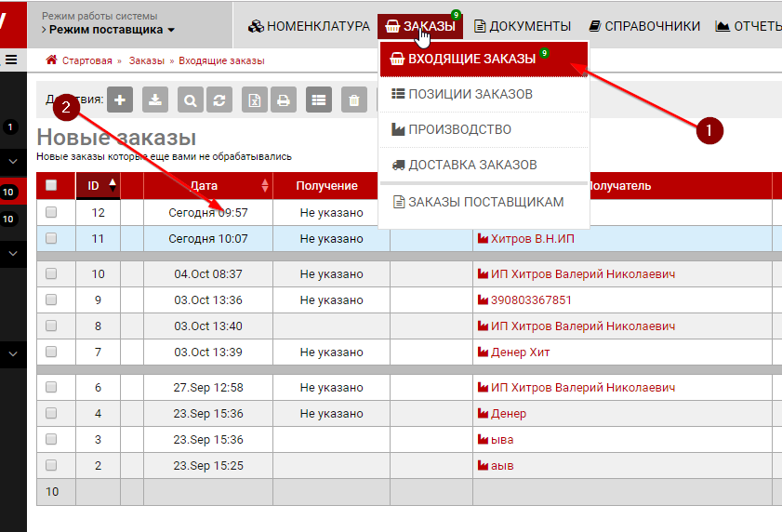The height and width of the screenshot is (532, 782).
Task: Click the add new order plus icon
Action: click(121, 100)
